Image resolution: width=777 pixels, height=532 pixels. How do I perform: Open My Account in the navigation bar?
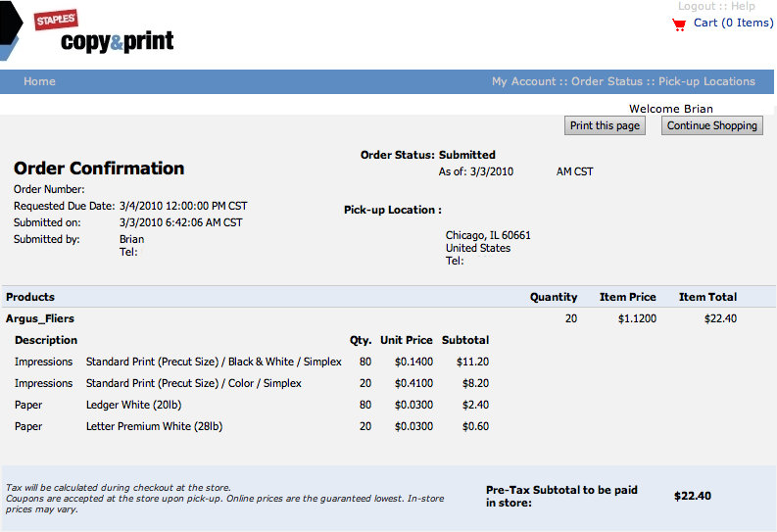[x=524, y=81]
